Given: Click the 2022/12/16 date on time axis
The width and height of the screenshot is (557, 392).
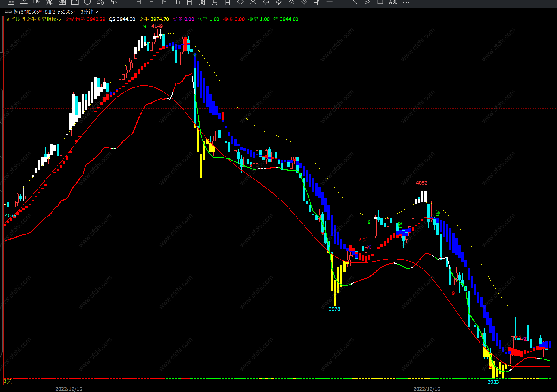Looking at the screenshot, I should pyautogui.click(x=427, y=389).
